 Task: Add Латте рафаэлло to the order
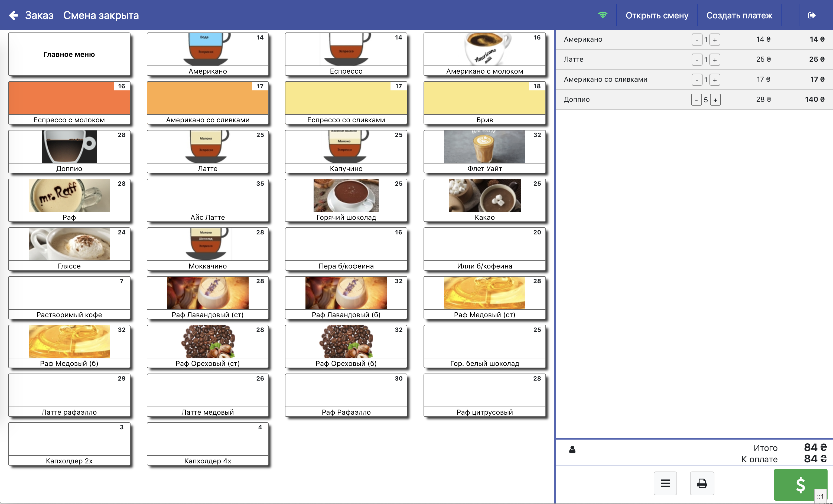(69, 395)
